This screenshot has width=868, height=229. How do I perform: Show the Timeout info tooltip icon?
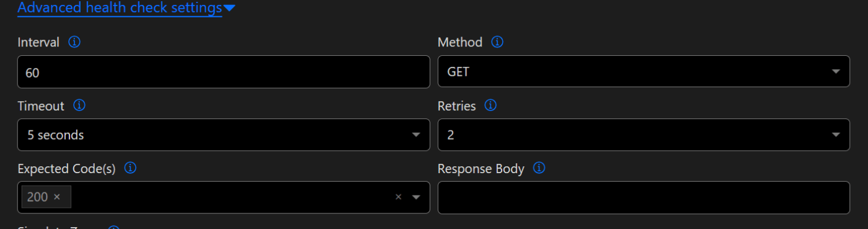(x=79, y=106)
